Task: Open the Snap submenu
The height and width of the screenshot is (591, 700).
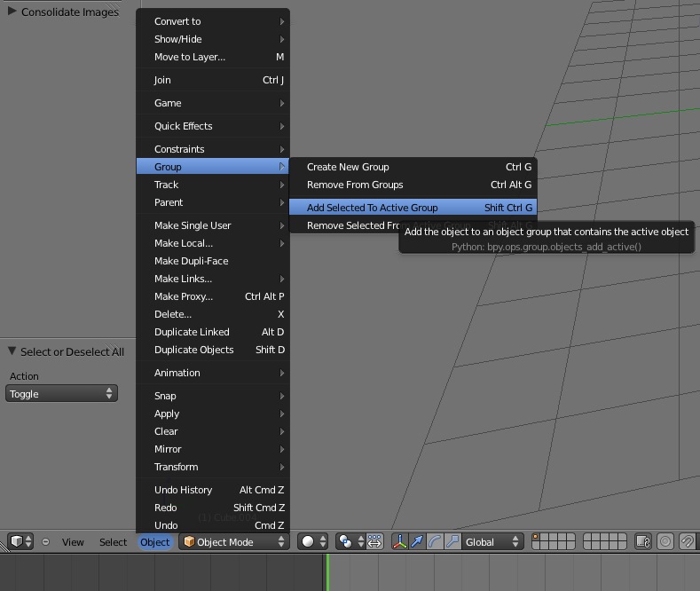Action: [x=213, y=396]
